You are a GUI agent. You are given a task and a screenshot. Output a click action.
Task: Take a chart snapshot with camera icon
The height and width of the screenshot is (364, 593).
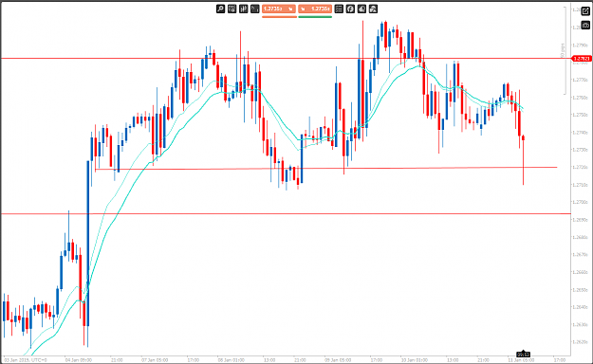[x=585, y=26]
